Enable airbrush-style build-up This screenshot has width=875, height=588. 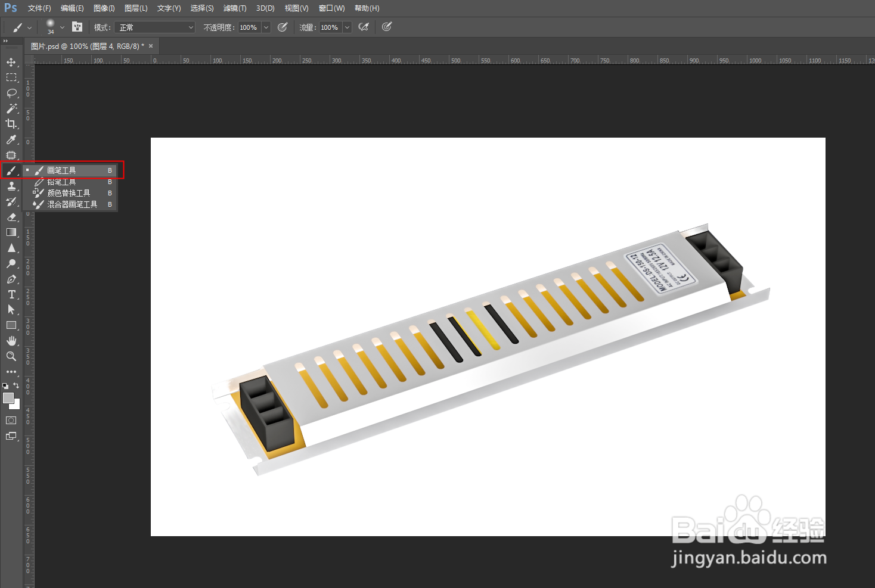364,27
